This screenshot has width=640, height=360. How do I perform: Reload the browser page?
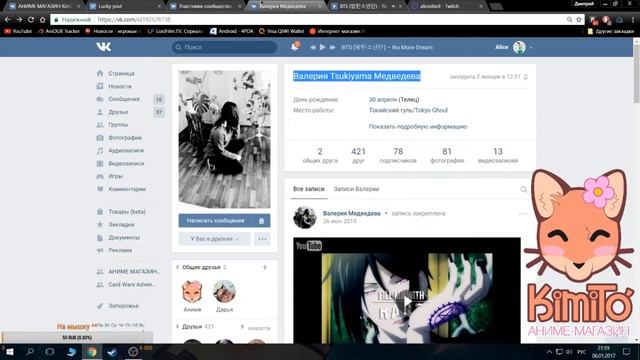(x=31, y=19)
